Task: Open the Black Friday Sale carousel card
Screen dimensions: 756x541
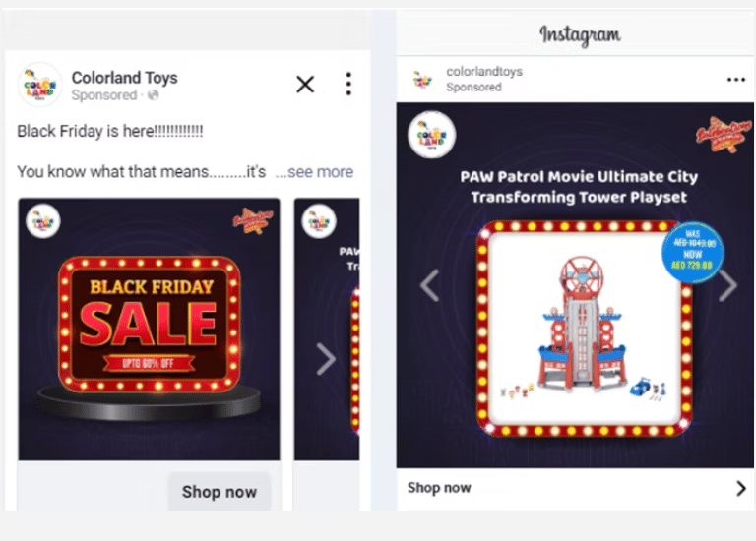Action: pyautogui.click(x=149, y=330)
